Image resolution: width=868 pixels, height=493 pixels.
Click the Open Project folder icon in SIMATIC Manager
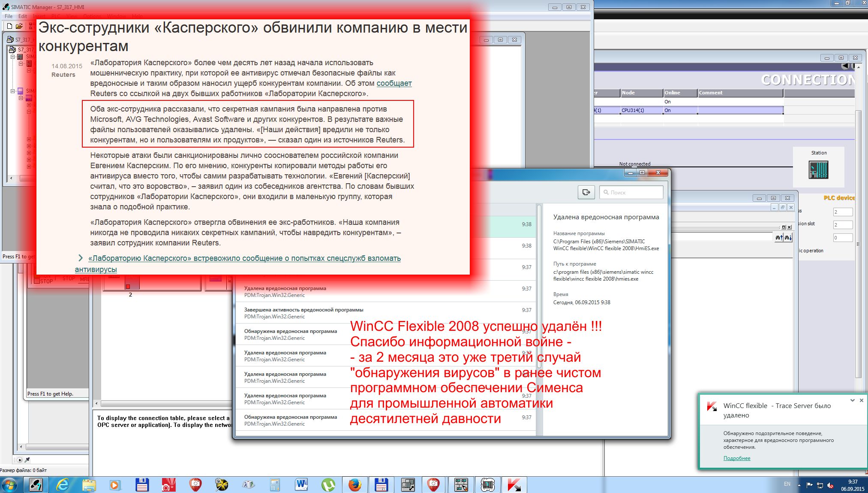pos(19,26)
